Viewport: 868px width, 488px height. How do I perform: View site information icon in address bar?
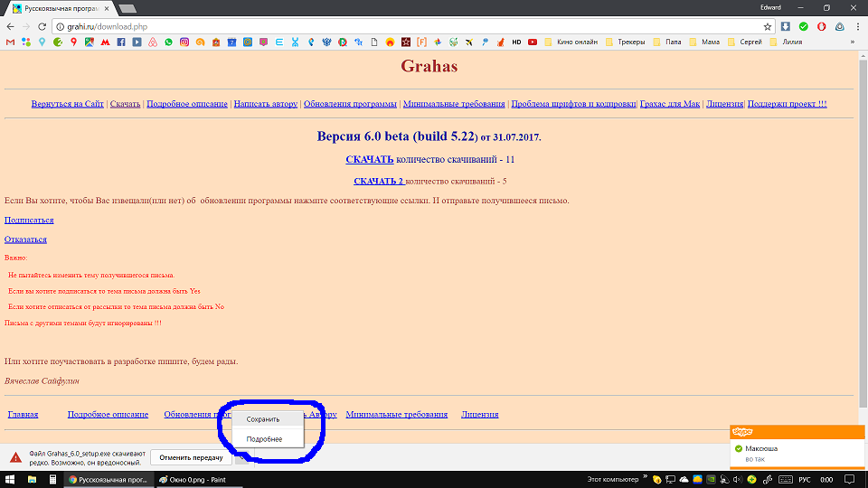click(x=61, y=26)
